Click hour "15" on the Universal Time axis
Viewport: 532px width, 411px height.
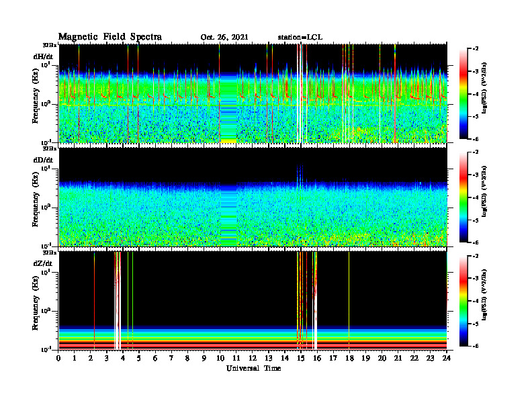click(x=301, y=359)
